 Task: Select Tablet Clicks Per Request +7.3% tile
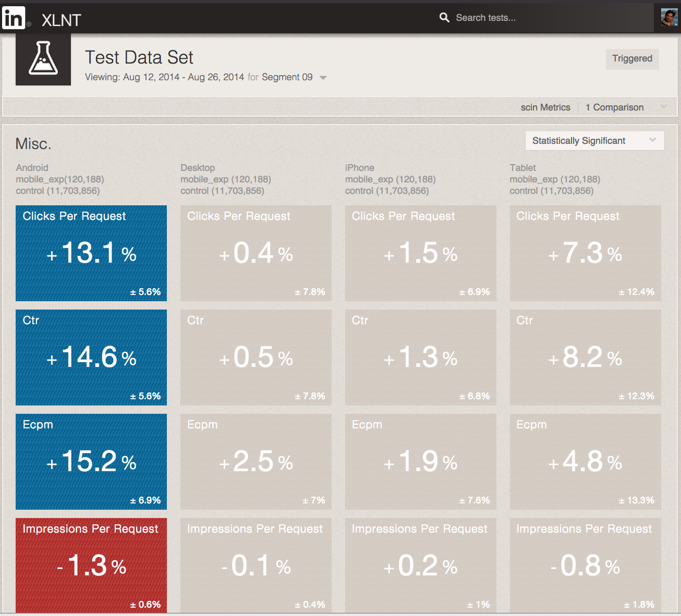[585, 253]
